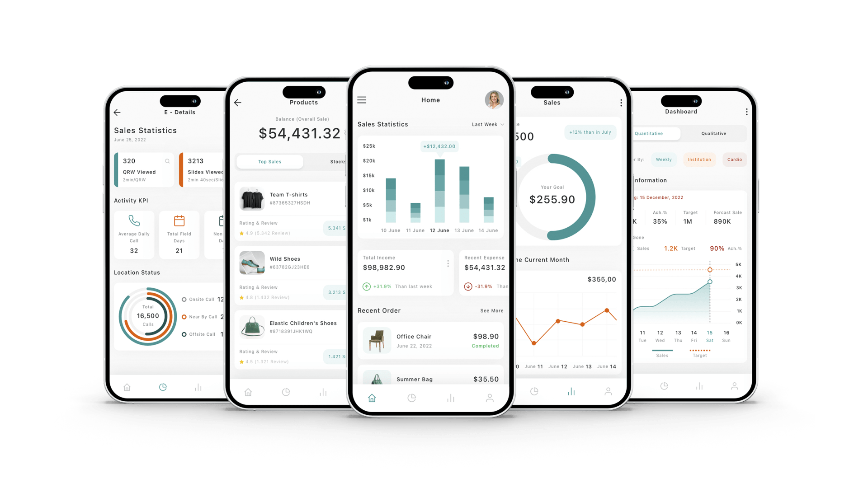Viewport: 868px width, 488px height.
Task: Click the Office Chair recent order thumbnail
Action: point(375,341)
